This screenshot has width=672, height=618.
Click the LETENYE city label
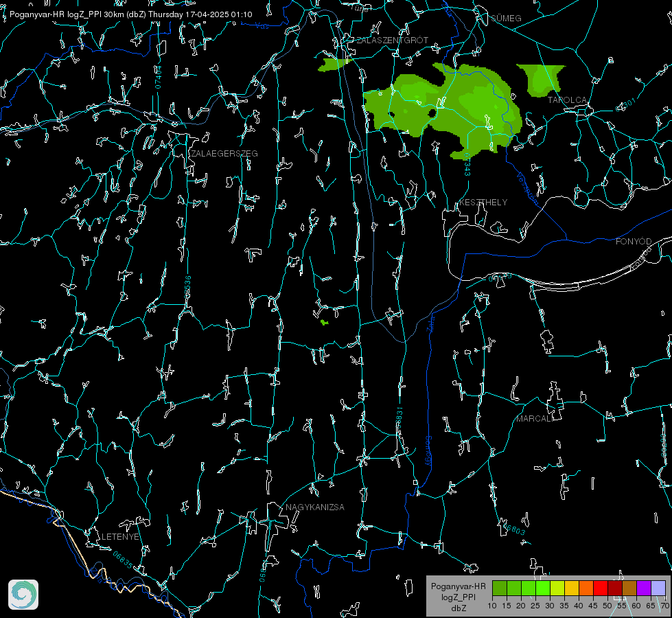(120, 536)
